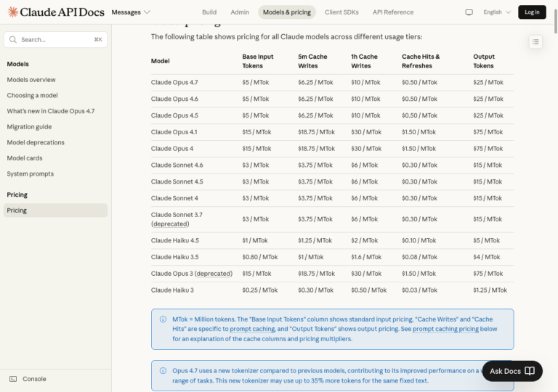Click deprecated link on Claude Opus 3
Image resolution: width=558 pixels, height=392 pixels.
point(214,274)
